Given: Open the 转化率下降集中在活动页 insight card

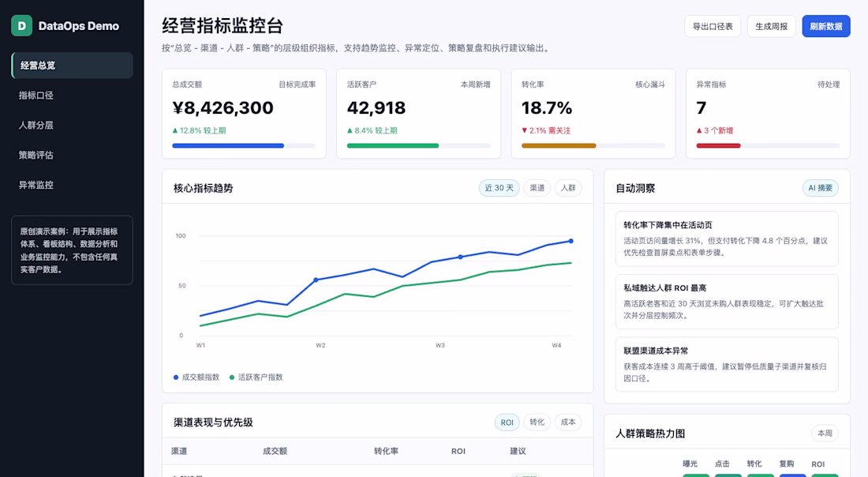Looking at the screenshot, I should [x=727, y=238].
